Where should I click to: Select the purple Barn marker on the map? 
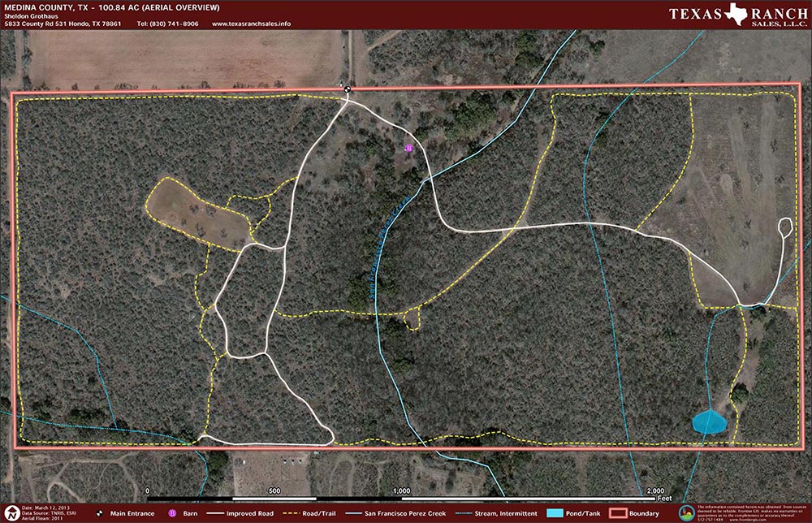click(x=408, y=149)
